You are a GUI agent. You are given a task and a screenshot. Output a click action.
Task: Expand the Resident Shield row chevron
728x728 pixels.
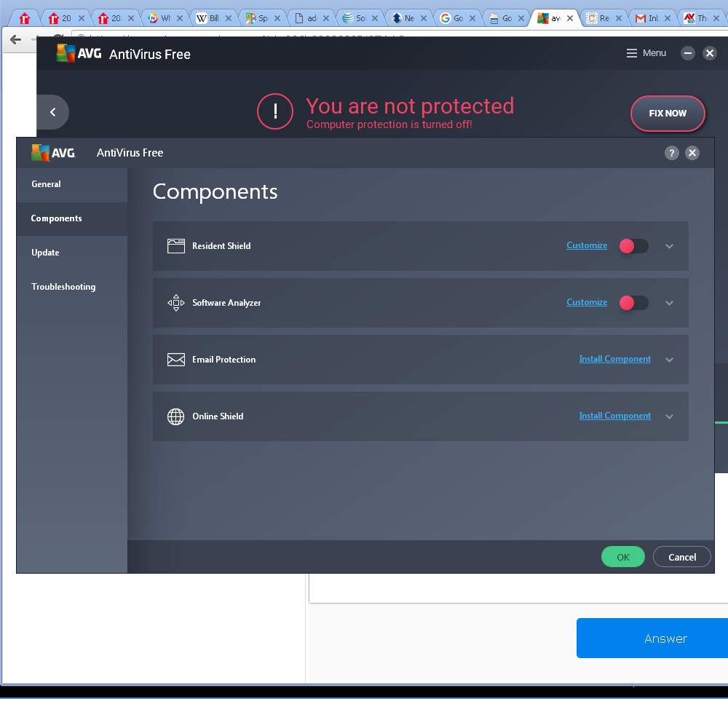point(669,247)
